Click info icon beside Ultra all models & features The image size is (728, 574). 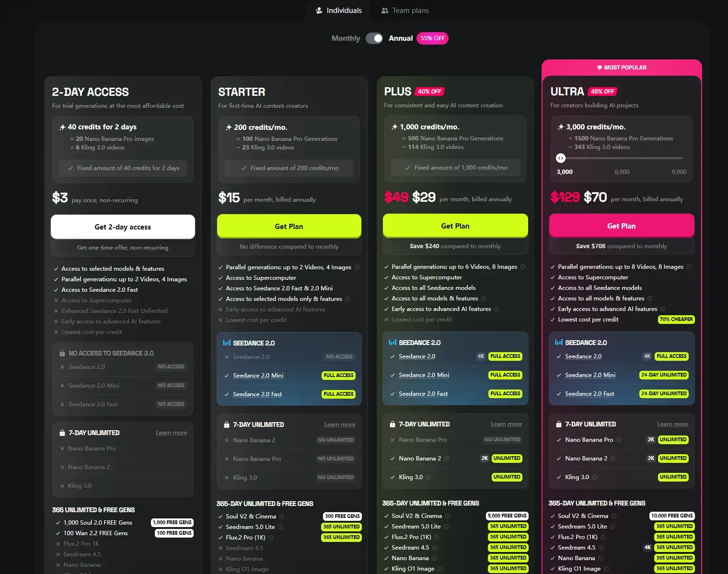coord(650,298)
